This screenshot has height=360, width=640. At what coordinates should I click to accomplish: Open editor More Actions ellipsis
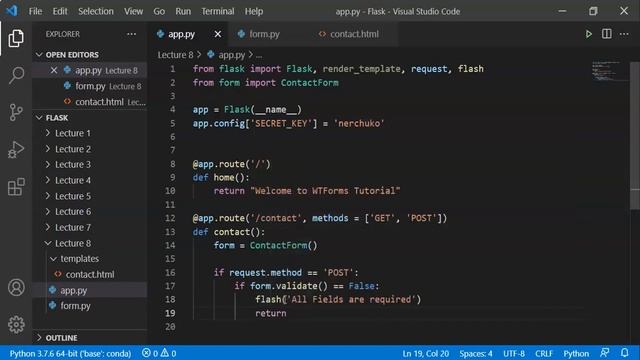pyautogui.click(x=624, y=34)
